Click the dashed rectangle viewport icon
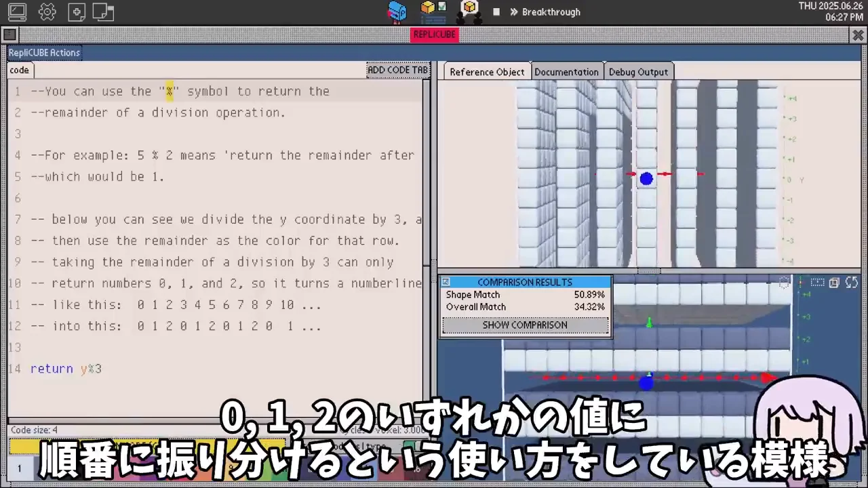This screenshot has width=868, height=488. pos(818,283)
